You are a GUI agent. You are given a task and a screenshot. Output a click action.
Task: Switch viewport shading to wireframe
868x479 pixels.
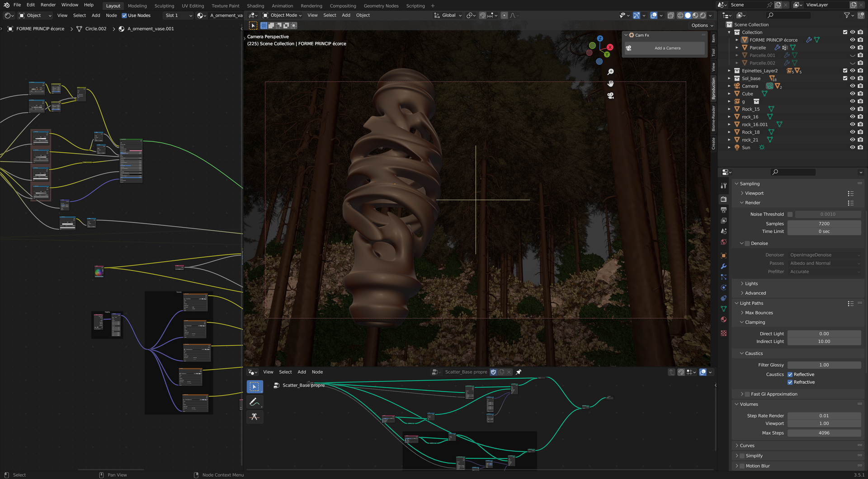point(680,15)
